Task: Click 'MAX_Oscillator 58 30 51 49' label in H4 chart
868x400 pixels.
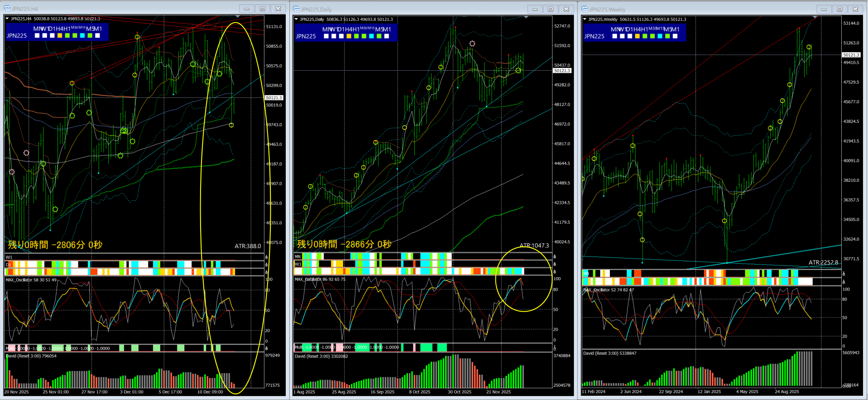Action: pos(31,280)
